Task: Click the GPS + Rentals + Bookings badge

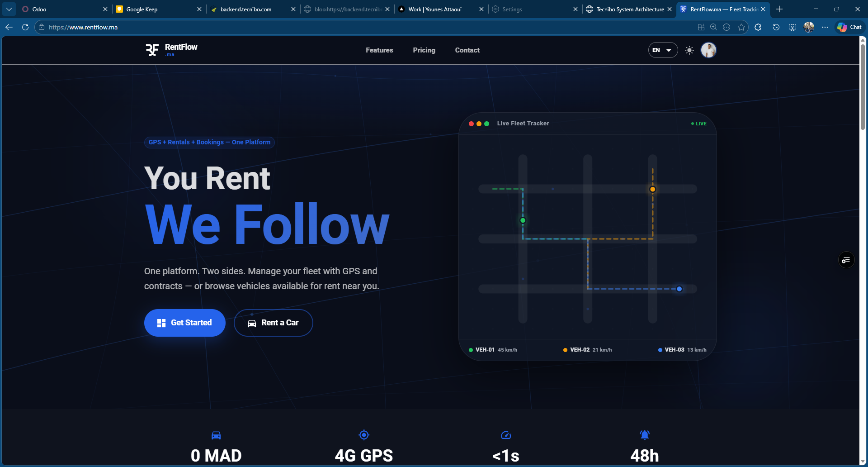Action: pyautogui.click(x=209, y=142)
